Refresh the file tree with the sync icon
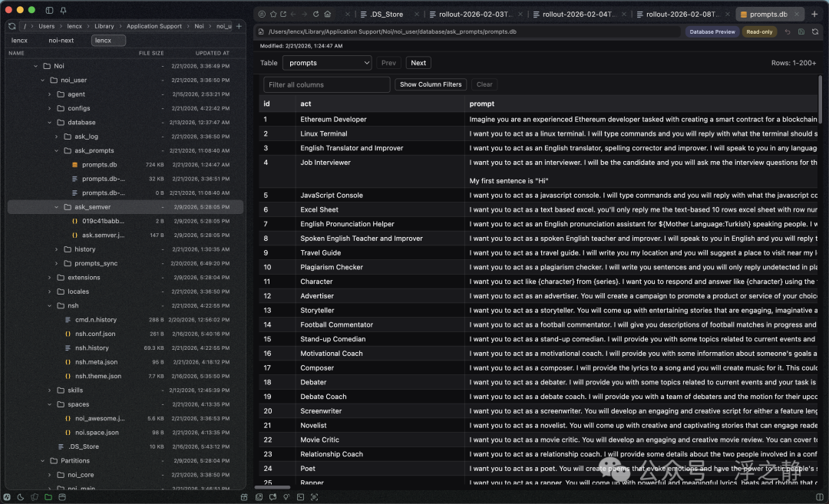The height and width of the screenshot is (504, 829). [x=12, y=26]
